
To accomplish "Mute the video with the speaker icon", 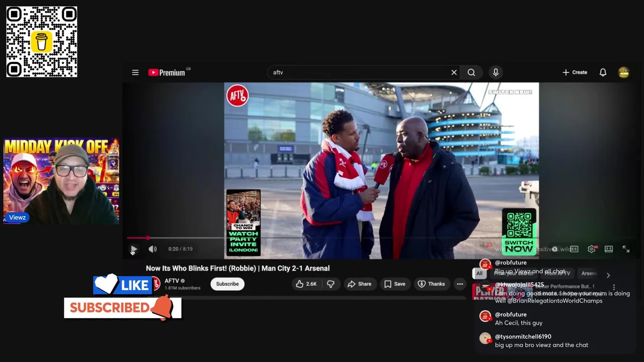I will coord(152,249).
